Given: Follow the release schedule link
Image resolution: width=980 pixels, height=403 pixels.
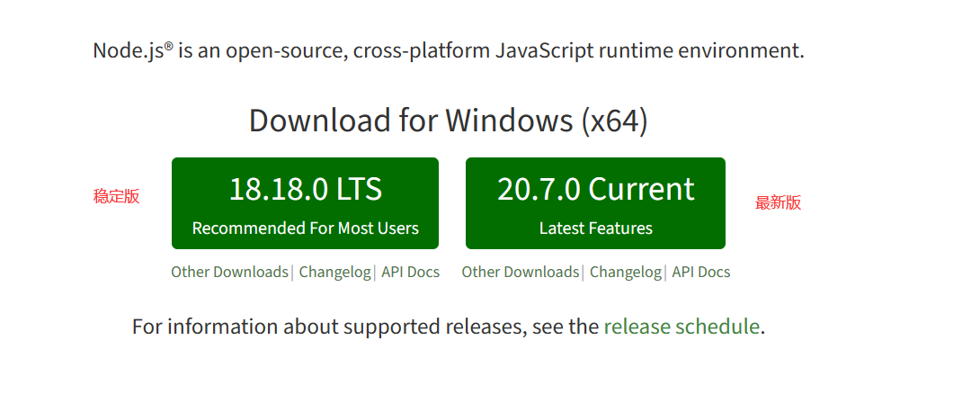Looking at the screenshot, I should pyautogui.click(x=682, y=326).
